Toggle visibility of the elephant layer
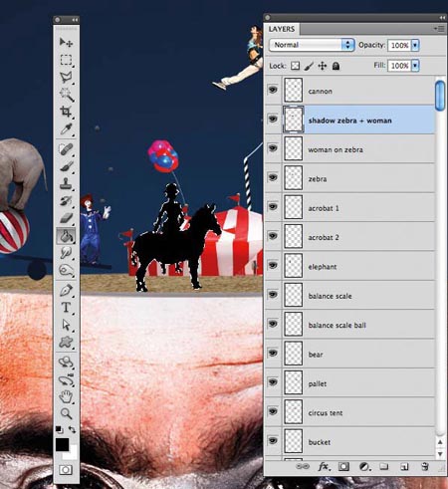448x489 pixels. [273, 265]
